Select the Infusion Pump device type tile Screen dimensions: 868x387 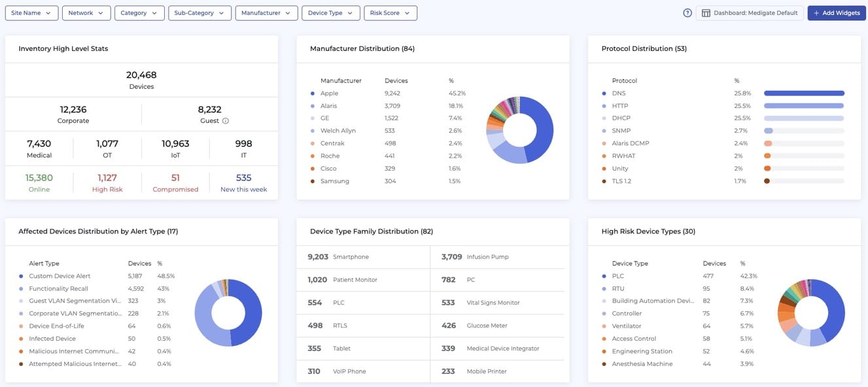pos(497,257)
